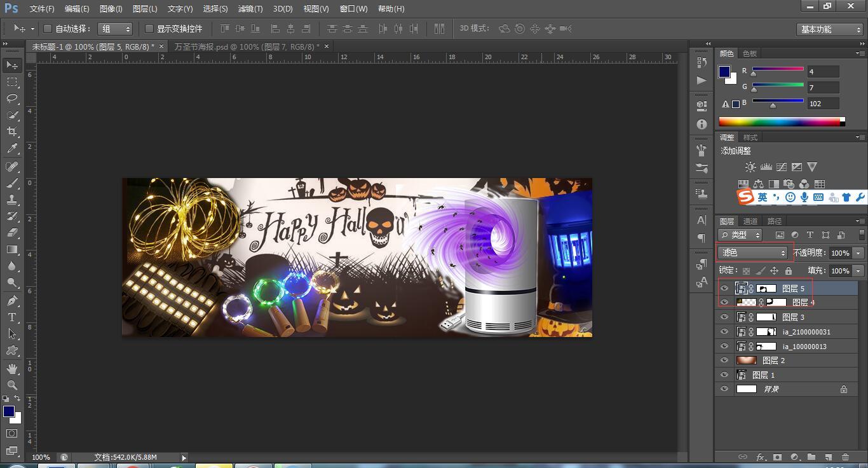
Task: Select the Lasso tool
Action: (x=12, y=99)
